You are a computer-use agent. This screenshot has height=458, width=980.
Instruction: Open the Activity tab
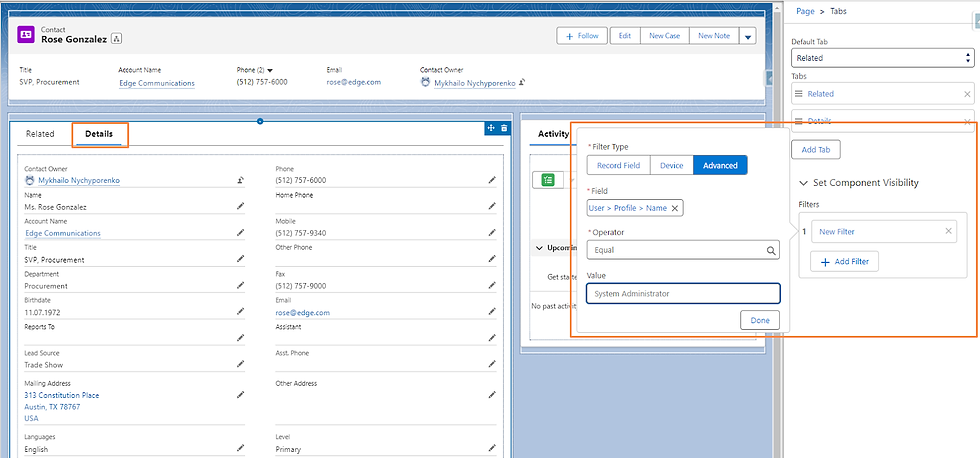[x=553, y=134]
